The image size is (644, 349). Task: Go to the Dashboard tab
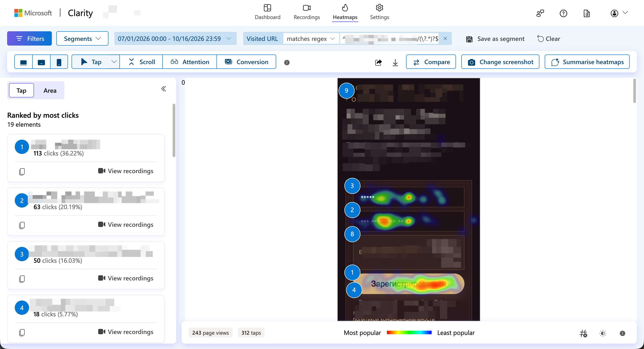[267, 12]
